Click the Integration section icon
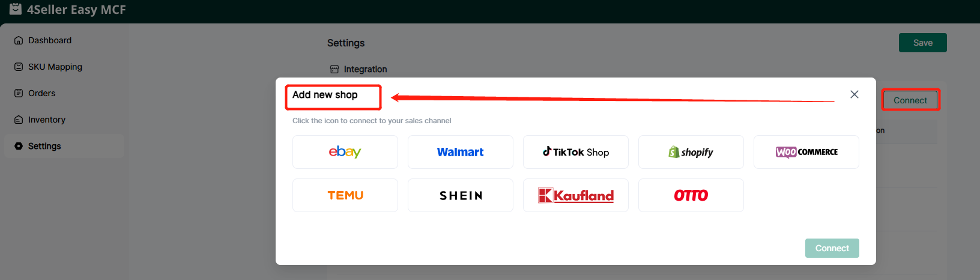Viewport: 980px width, 280px height. 334,69
